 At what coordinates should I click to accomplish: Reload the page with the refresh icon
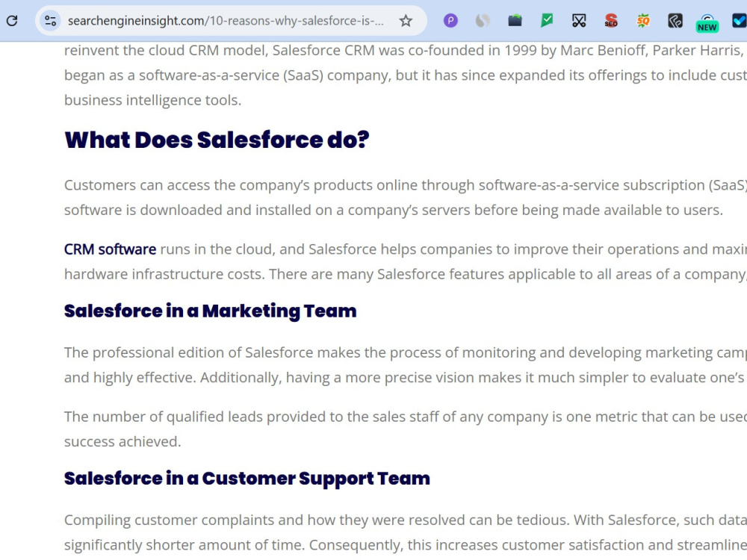tap(12, 20)
